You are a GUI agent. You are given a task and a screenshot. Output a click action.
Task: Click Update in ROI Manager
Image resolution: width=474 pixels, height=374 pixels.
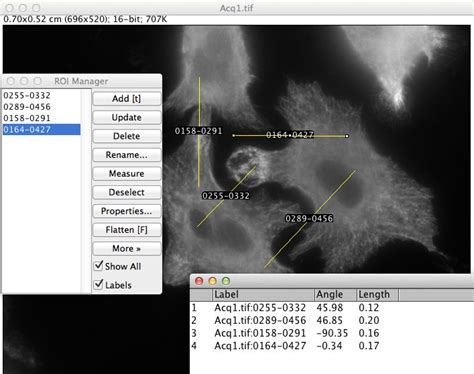tap(127, 117)
